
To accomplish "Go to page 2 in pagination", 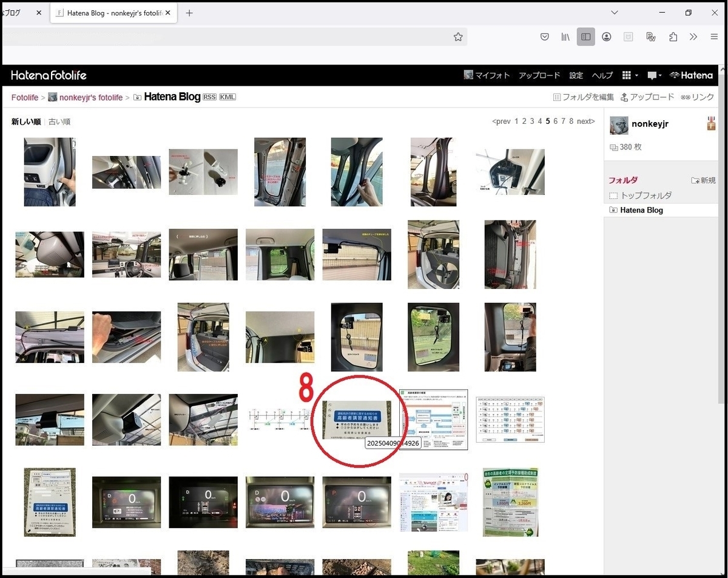I will [x=524, y=121].
